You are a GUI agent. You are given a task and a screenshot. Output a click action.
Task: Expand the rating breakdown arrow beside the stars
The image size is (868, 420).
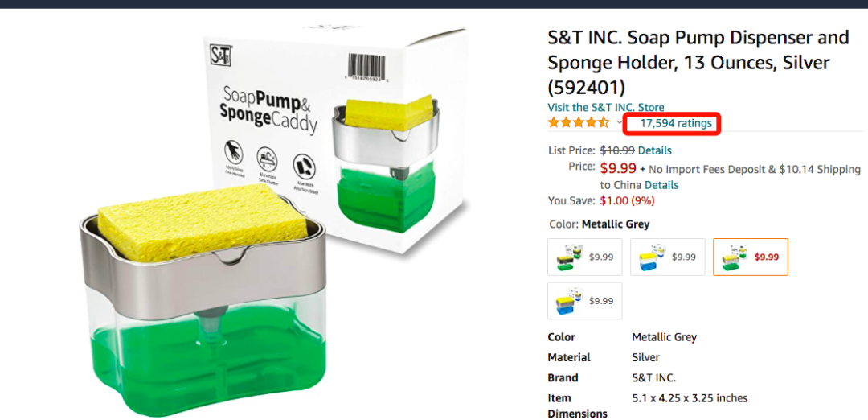coord(620,123)
